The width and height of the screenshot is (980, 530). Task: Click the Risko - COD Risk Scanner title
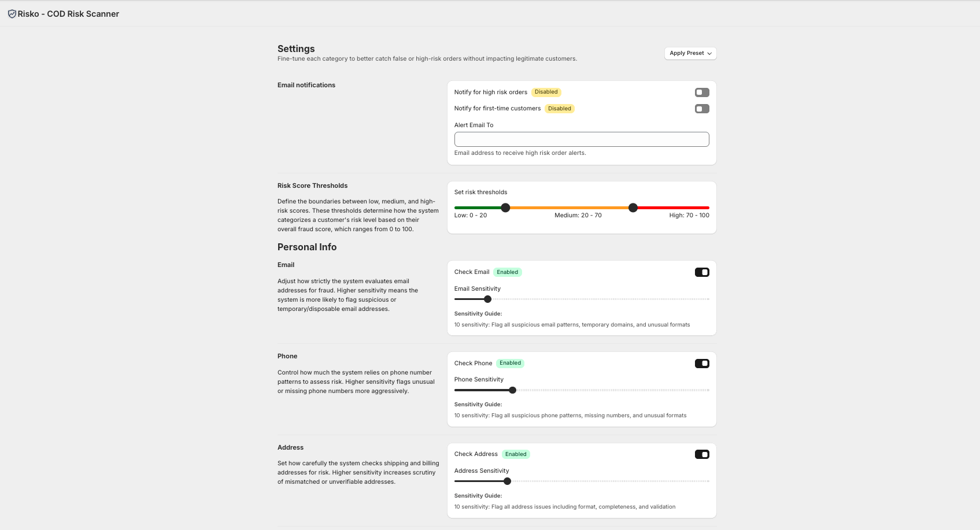pos(68,14)
